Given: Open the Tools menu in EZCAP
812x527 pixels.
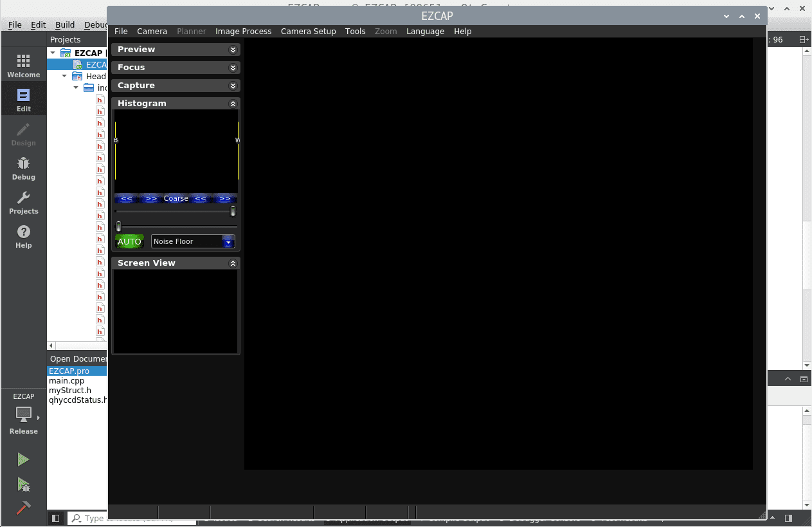Looking at the screenshot, I should tap(355, 31).
